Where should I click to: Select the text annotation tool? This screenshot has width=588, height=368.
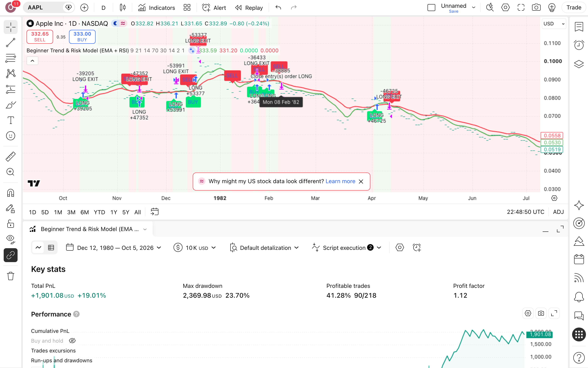pyautogui.click(x=10, y=120)
